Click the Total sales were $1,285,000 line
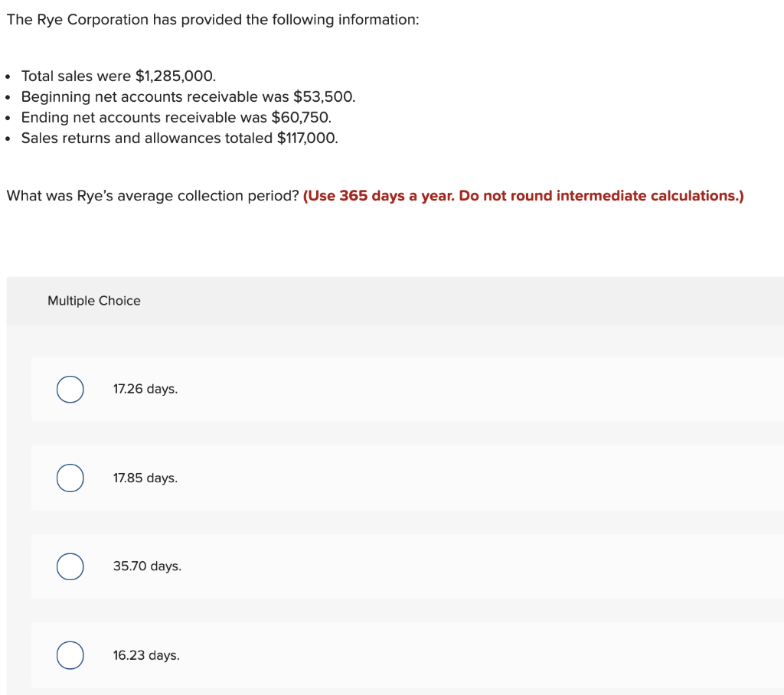This screenshot has height=695, width=784. pyautogui.click(x=119, y=76)
